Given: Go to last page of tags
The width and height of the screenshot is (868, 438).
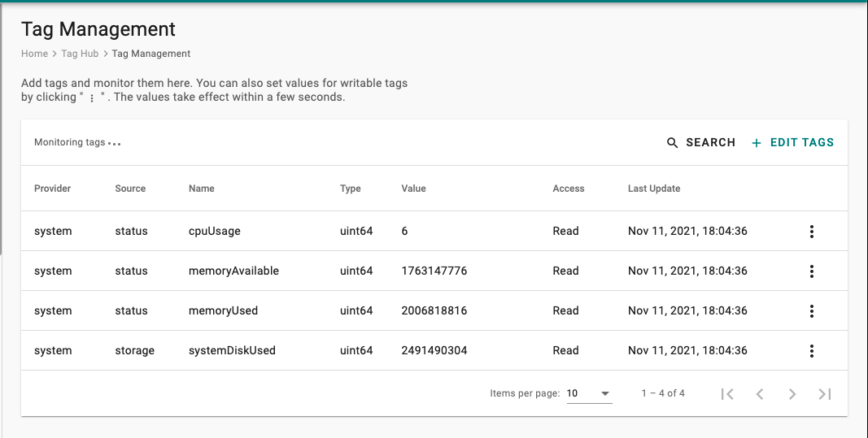Looking at the screenshot, I should [x=825, y=394].
